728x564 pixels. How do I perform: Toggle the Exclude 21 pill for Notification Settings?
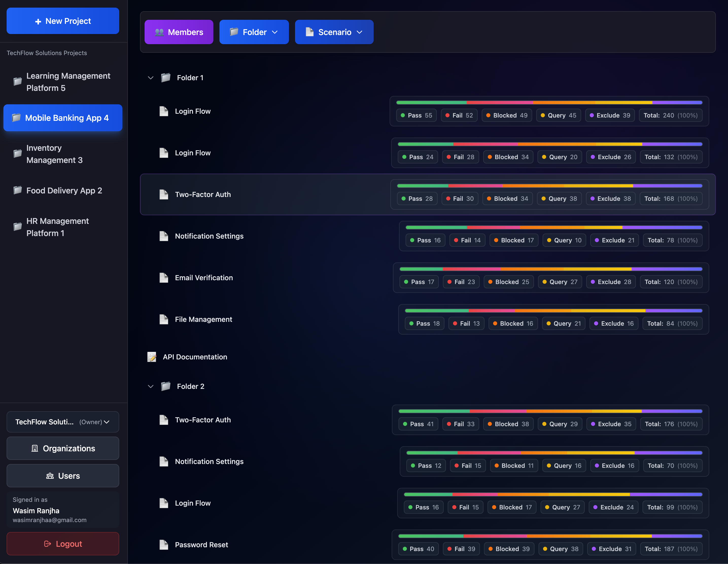pyautogui.click(x=614, y=240)
